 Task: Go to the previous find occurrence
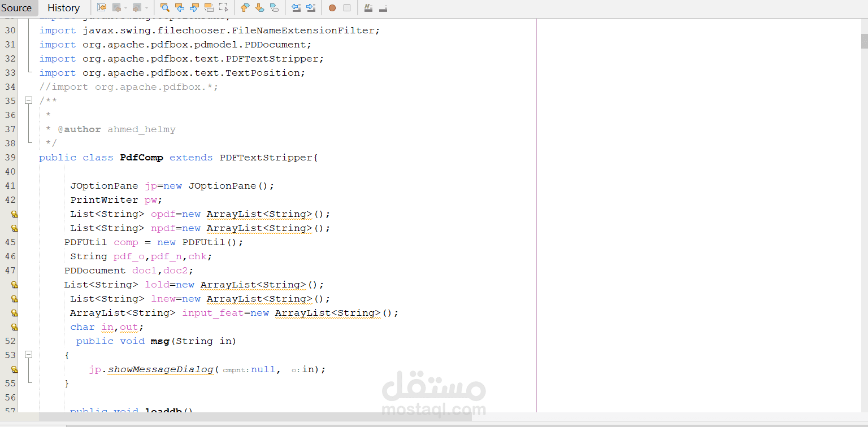[180, 8]
